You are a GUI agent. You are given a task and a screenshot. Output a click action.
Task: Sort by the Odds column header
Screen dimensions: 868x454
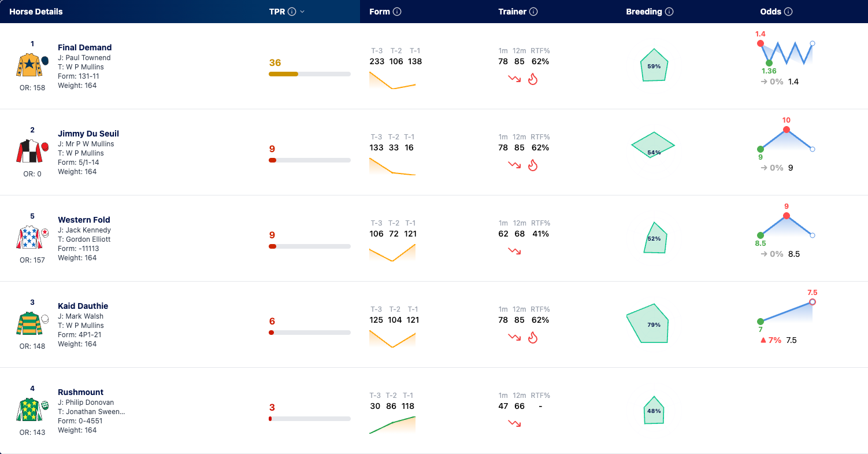(771, 12)
